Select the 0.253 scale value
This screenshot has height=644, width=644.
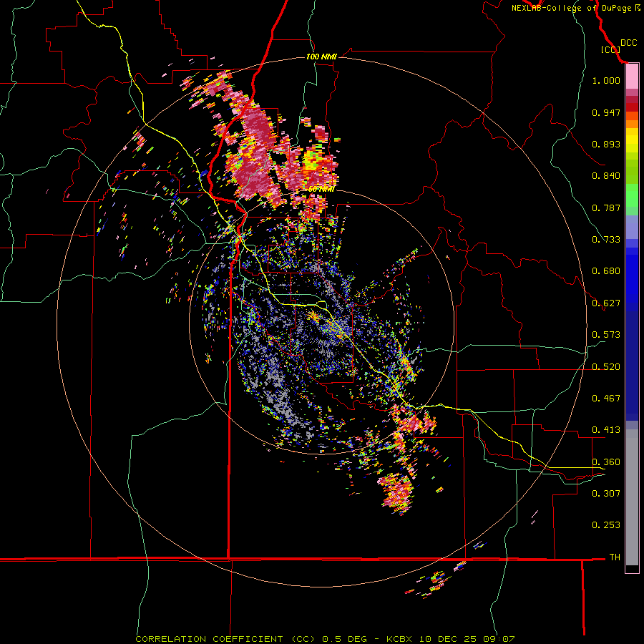point(606,525)
